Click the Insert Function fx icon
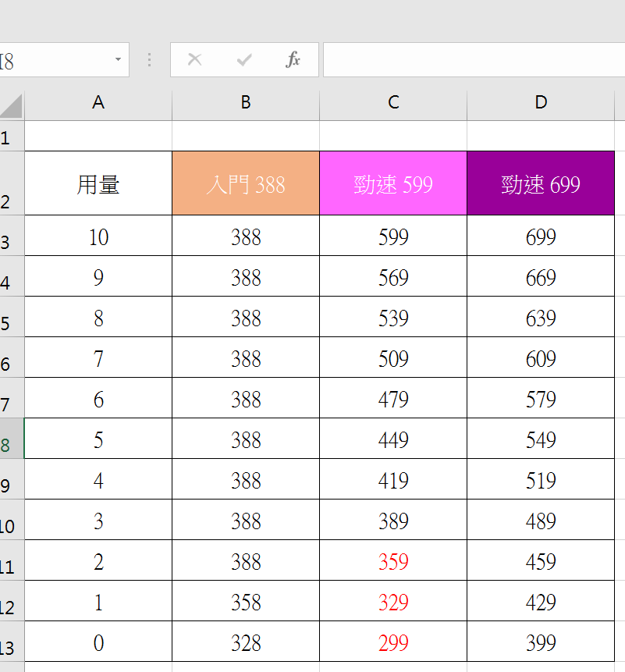 coord(293,59)
